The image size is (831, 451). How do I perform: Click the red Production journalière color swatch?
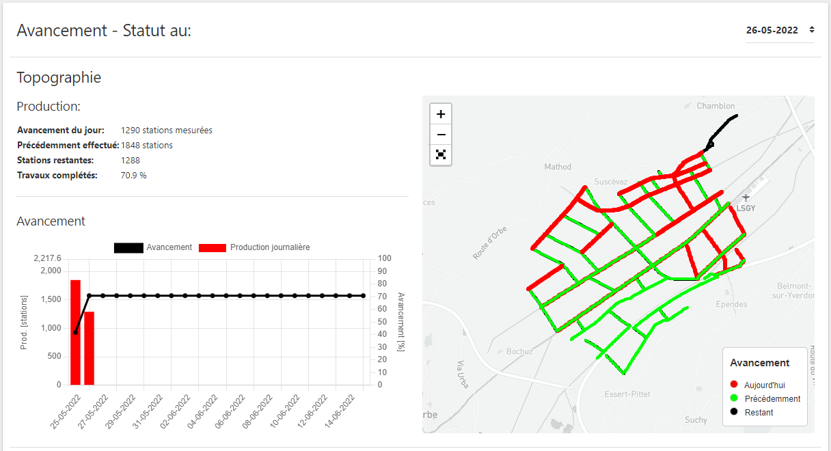pyautogui.click(x=212, y=247)
